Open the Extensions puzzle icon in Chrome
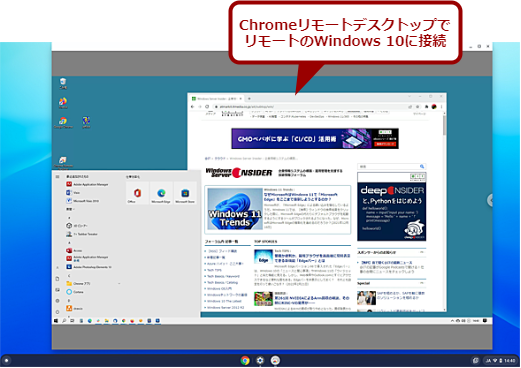 click(426, 107)
